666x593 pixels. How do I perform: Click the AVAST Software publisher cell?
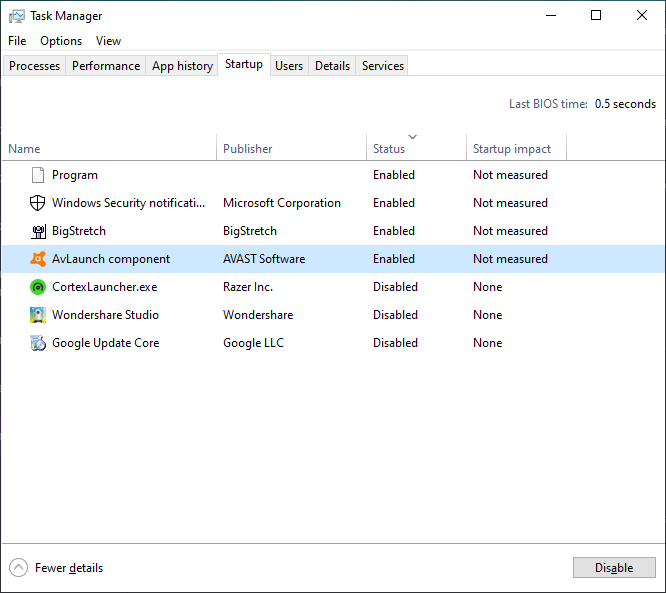click(x=264, y=259)
